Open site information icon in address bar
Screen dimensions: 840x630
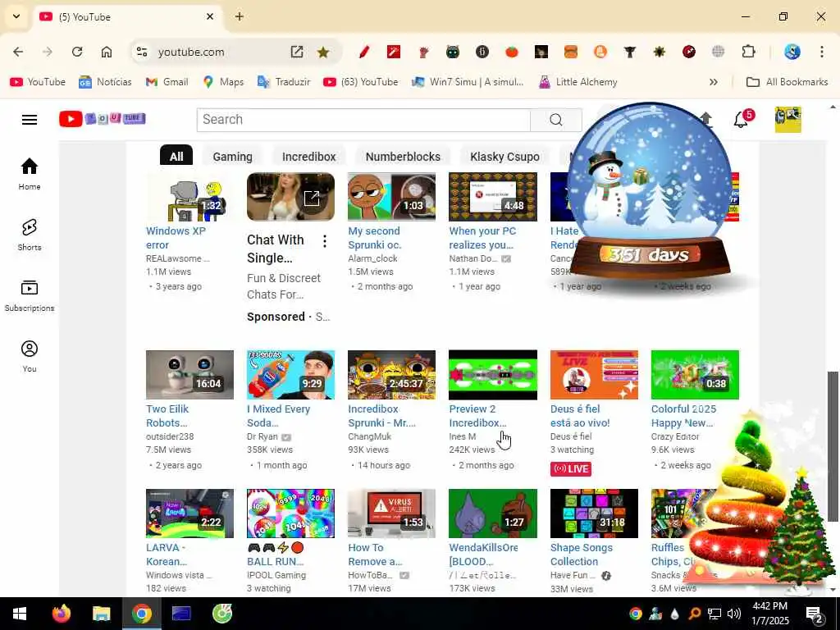click(142, 52)
